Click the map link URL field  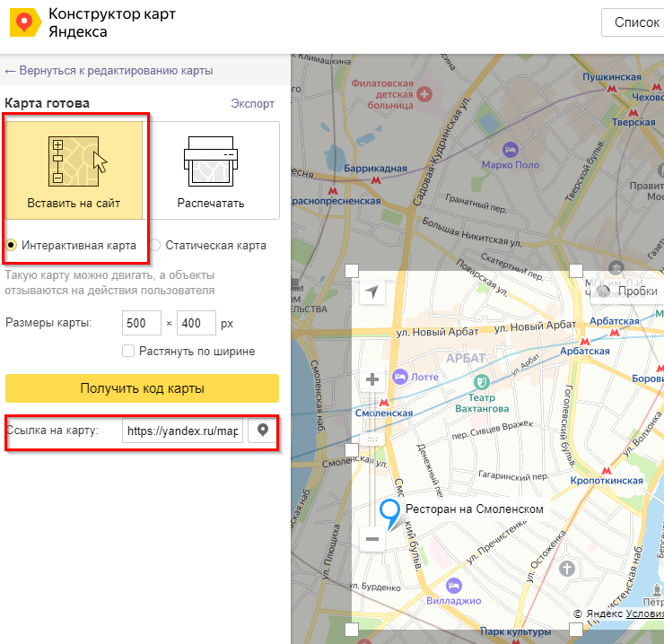coord(182,431)
